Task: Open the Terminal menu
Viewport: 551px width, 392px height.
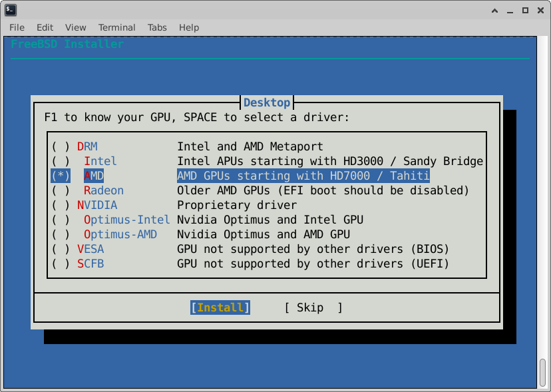Action: [116, 27]
